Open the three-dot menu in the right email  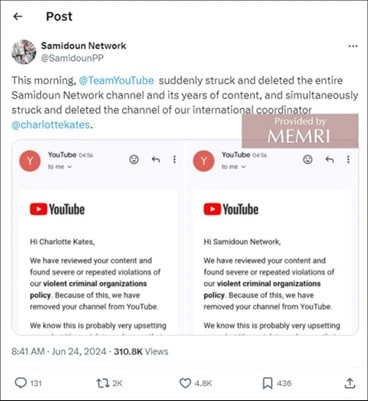click(x=348, y=160)
